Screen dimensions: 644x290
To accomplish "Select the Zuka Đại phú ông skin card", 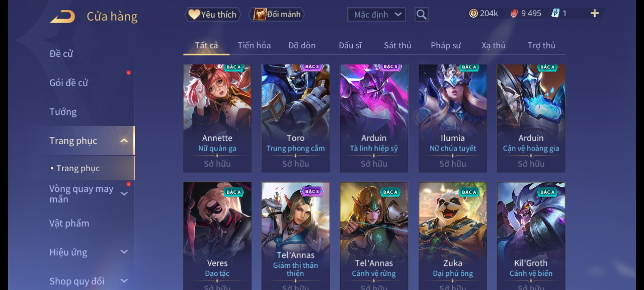I will [453, 236].
